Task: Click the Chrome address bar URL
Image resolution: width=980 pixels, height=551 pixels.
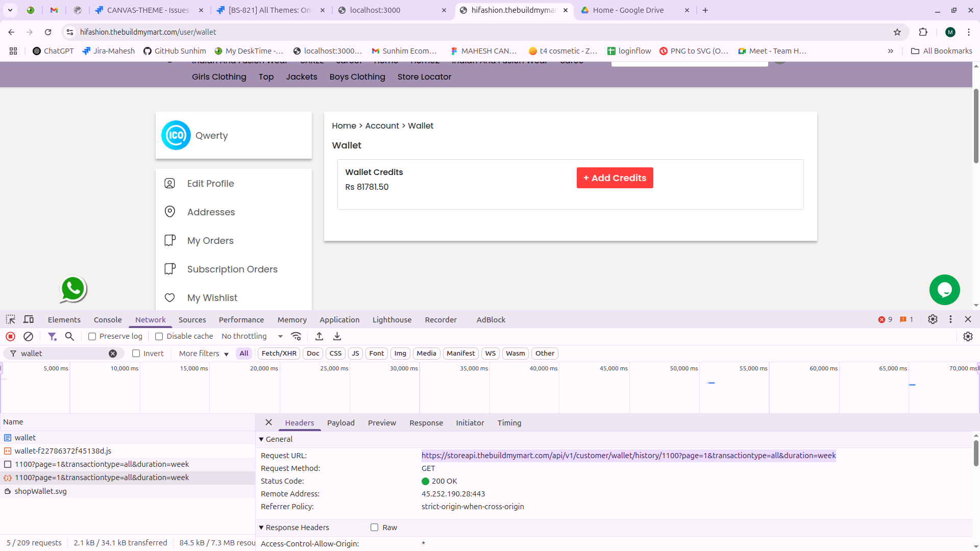Action: (x=148, y=32)
